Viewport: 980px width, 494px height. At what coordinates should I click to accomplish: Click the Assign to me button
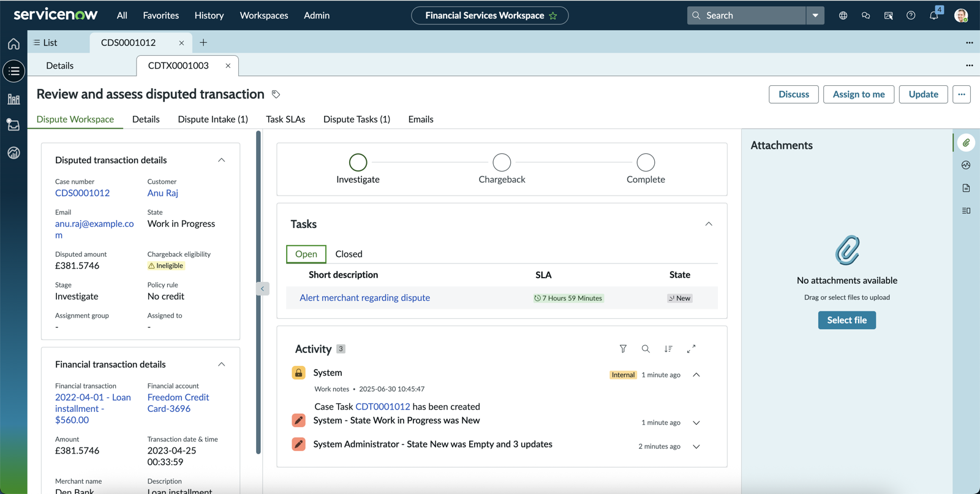pyautogui.click(x=859, y=94)
